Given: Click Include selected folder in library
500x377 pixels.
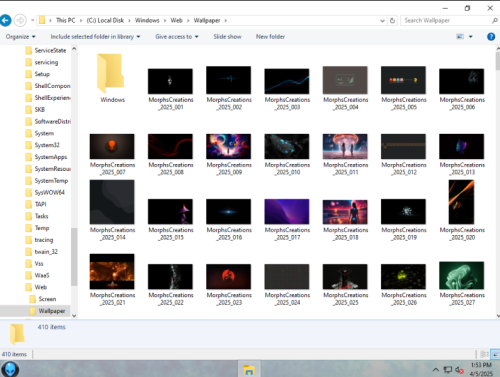Looking at the screenshot, I should (95, 37).
